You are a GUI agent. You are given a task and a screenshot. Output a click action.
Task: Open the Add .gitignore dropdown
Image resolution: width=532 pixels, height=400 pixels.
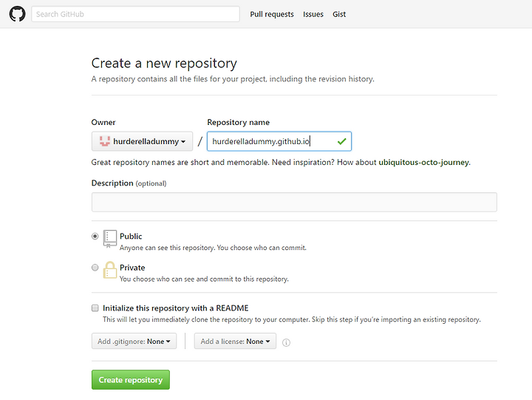coord(134,342)
